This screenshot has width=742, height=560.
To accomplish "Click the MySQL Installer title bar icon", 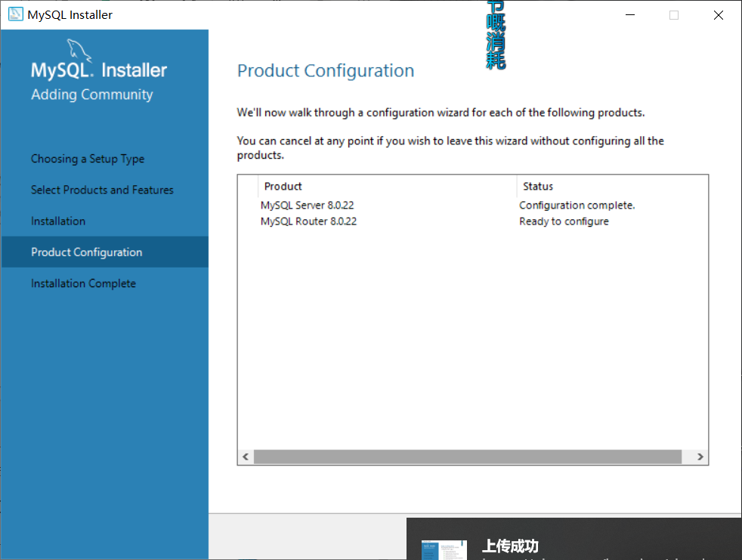I will coord(16,14).
